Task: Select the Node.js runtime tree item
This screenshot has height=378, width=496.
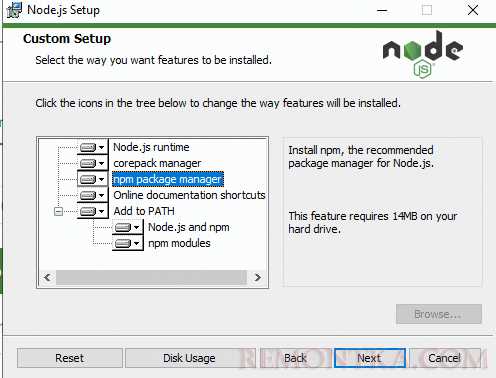Action: [x=151, y=147]
